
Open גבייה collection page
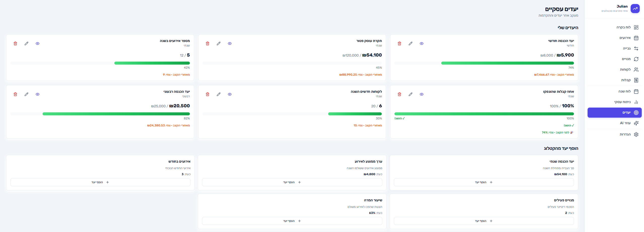(615, 49)
